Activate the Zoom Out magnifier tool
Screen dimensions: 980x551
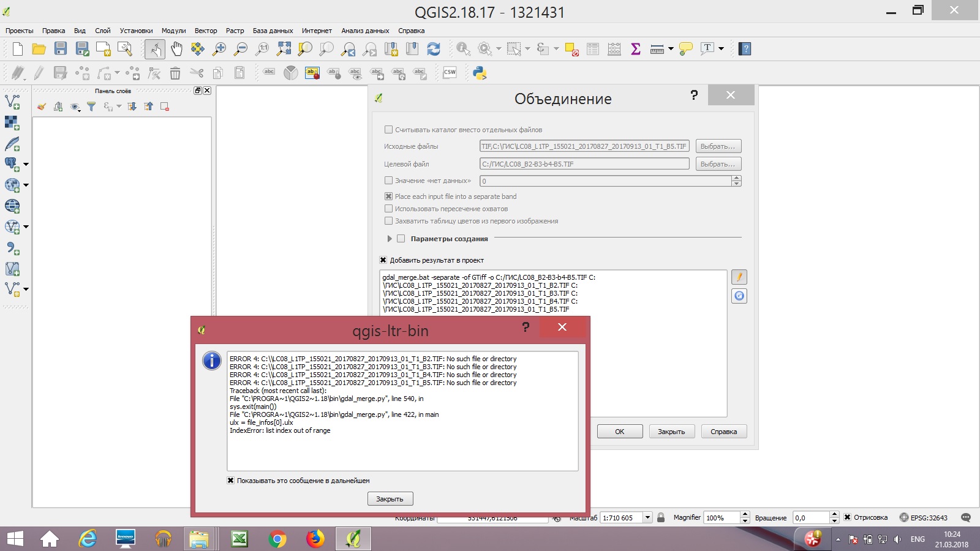(x=241, y=49)
